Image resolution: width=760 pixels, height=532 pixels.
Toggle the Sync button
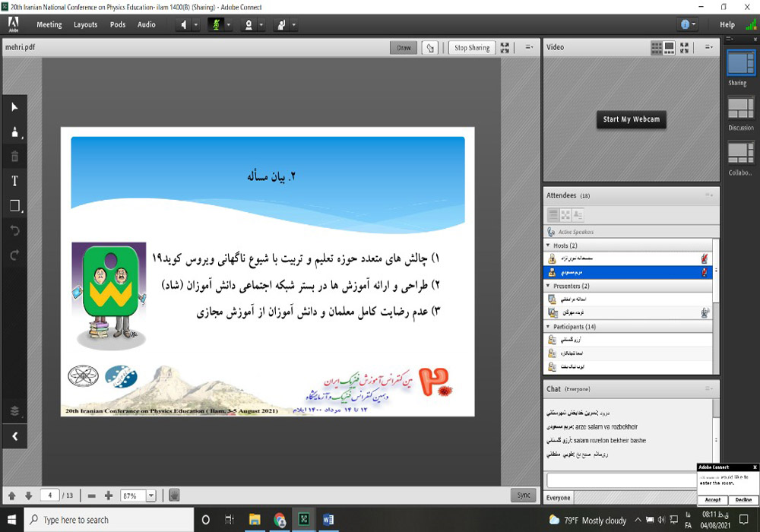click(x=524, y=495)
